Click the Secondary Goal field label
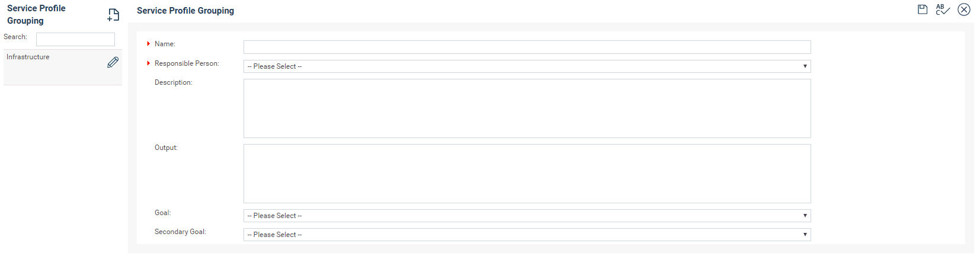Viewport: 980px width, 256px height. [x=180, y=232]
